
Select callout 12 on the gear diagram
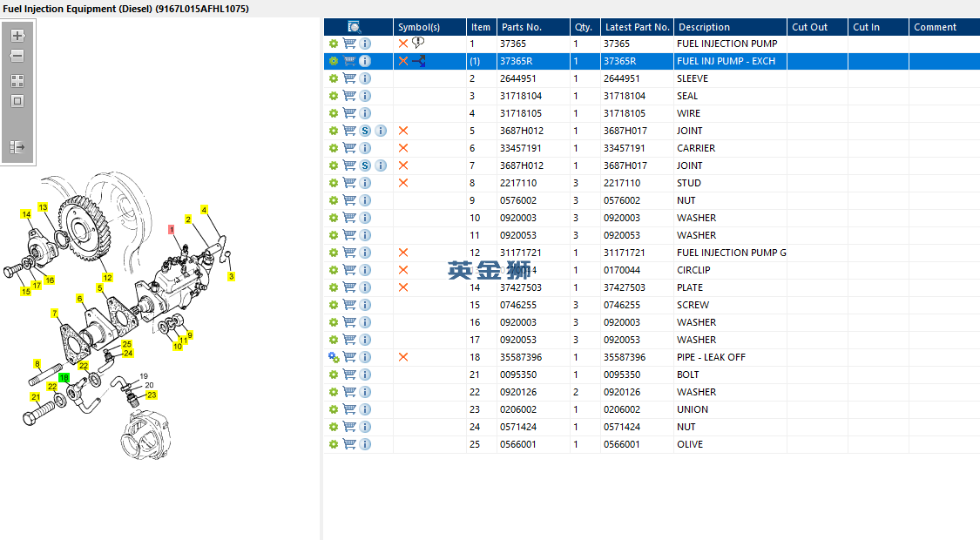[107, 278]
